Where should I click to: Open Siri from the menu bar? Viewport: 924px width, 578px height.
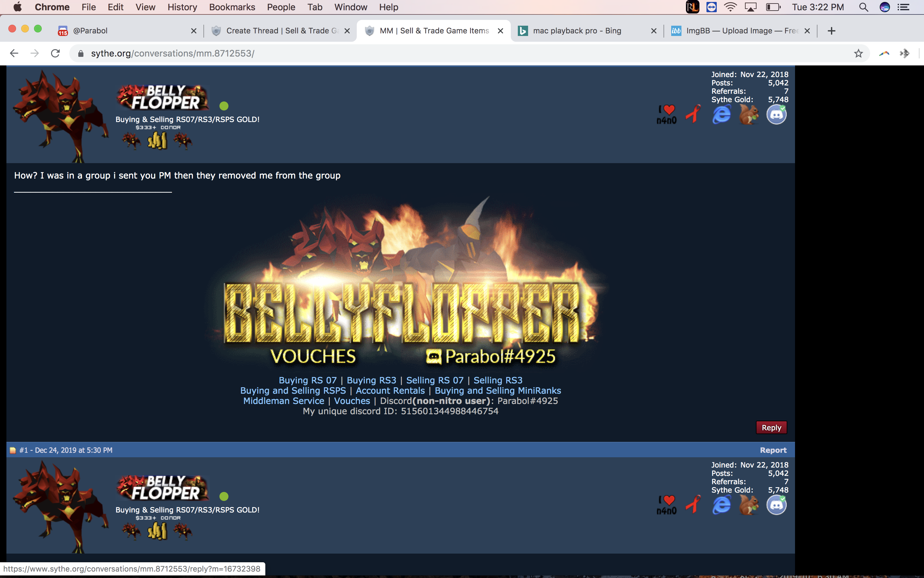pos(885,7)
